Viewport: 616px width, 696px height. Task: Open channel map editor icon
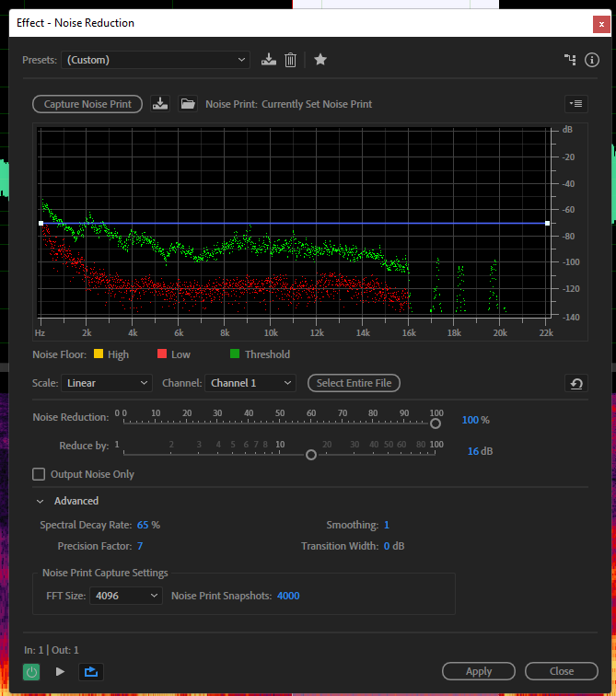click(570, 60)
